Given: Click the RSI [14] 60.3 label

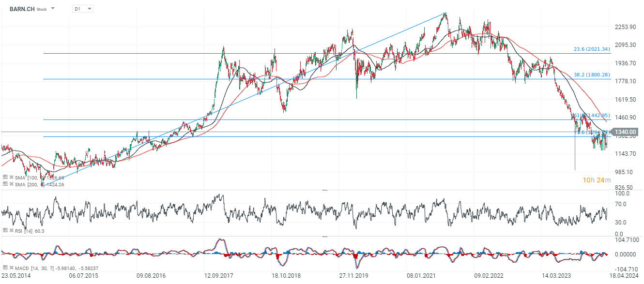Looking at the screenshot, I should 30,231.
